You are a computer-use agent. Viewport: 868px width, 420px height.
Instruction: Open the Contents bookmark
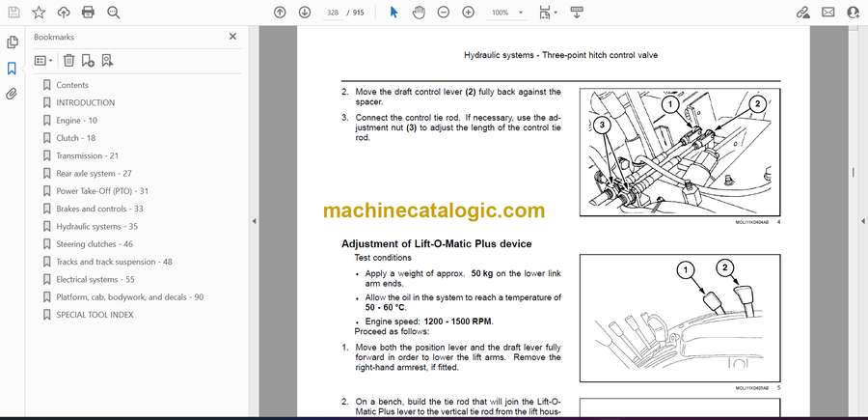(72, 85)
